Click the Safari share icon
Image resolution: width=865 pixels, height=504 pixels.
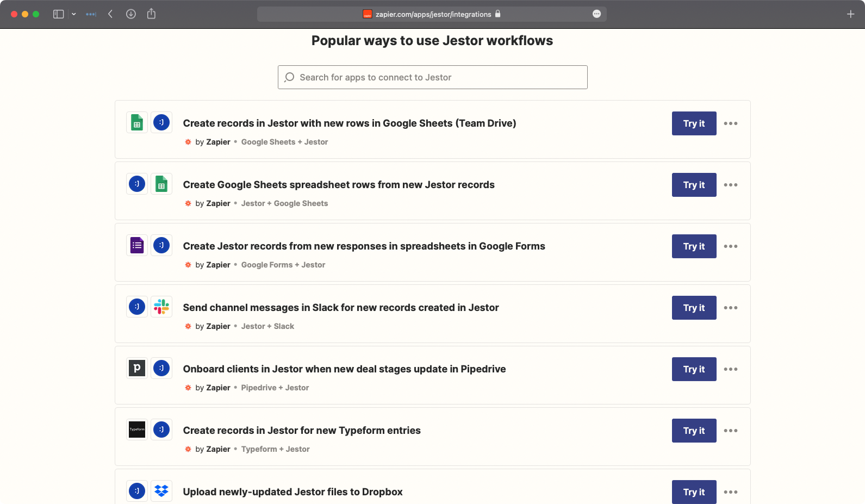[x=151, y=14]
